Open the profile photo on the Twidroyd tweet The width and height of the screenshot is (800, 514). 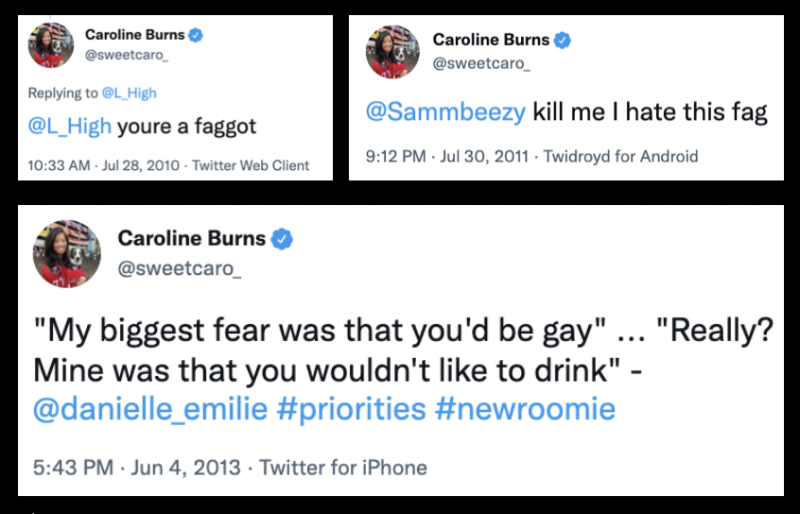tap(393, 52)
